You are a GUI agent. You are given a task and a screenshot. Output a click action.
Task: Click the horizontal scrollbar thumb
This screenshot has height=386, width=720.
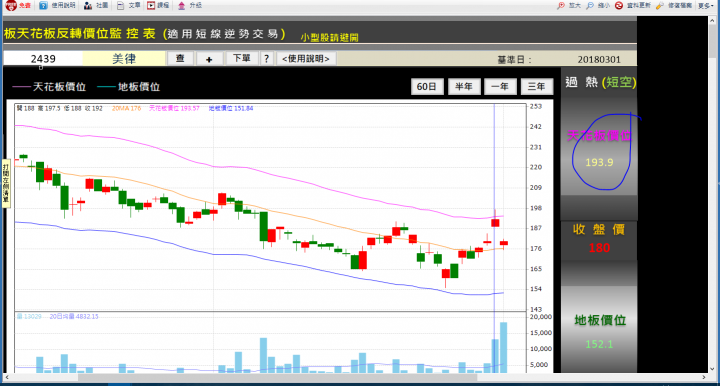pos(277,377)
